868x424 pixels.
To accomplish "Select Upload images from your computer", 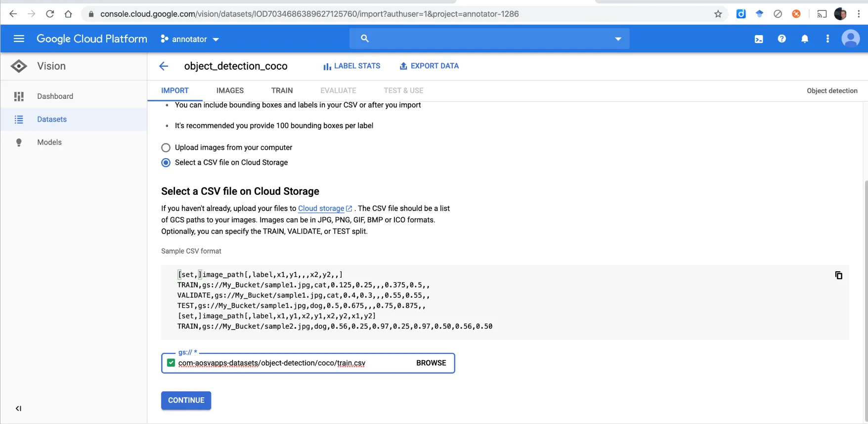I will 166,148.
